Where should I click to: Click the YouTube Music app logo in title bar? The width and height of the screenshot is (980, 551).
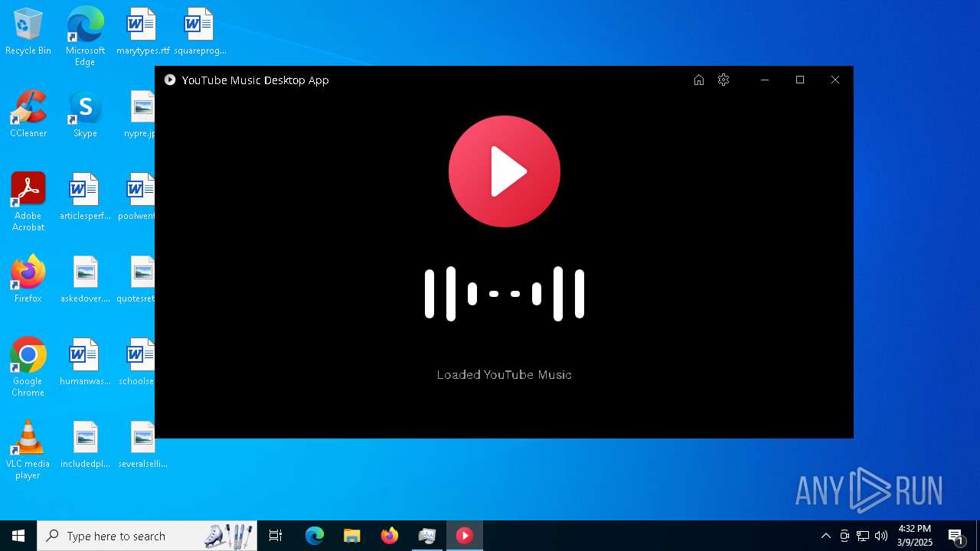pyautogui.click(x=170, y=80)
